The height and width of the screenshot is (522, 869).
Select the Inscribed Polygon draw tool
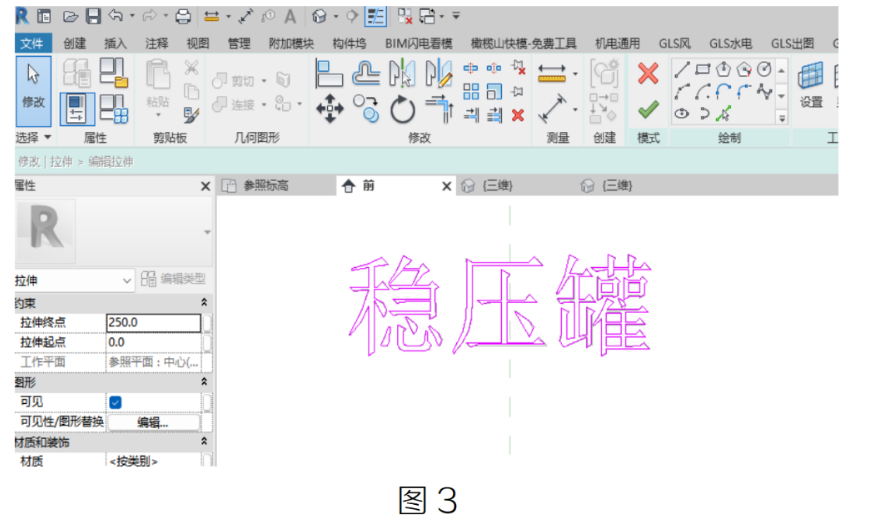[723, 70]
